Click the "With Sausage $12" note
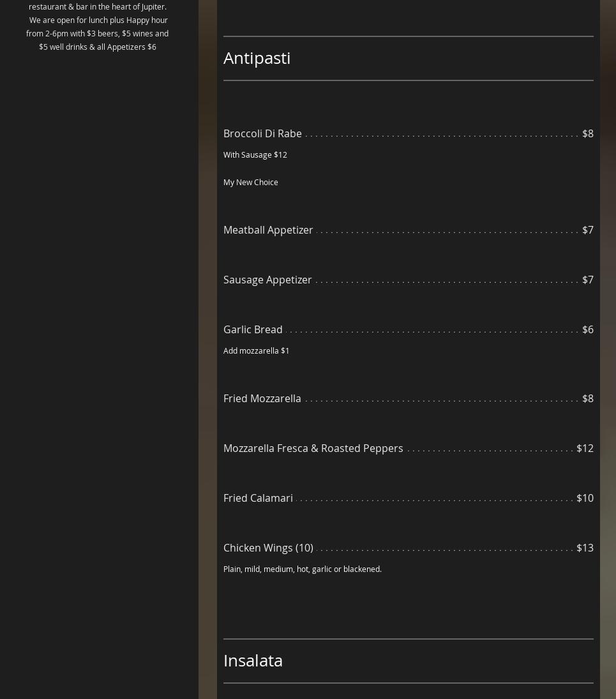 point(255,154)
